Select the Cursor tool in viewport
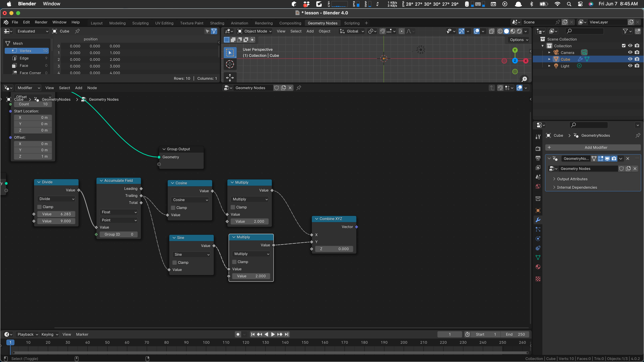Image resolution: width=644 pixels, height=362 pixels. [230, 65]
